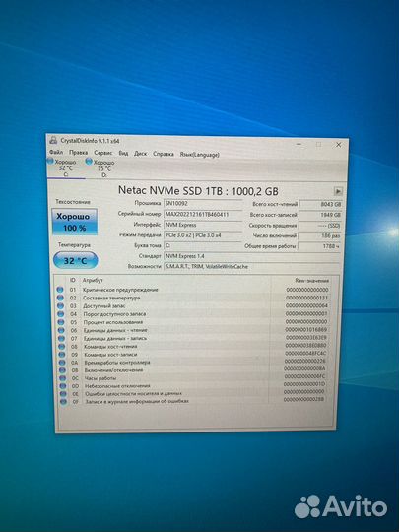Click the PCIe 3.0 x2 transfer mode field
The height and width of the screenshot is (532, 399).
203,235
